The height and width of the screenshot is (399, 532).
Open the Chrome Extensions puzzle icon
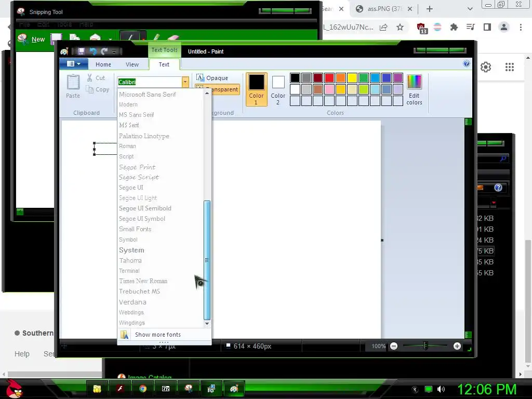click(x=454, y=27)
